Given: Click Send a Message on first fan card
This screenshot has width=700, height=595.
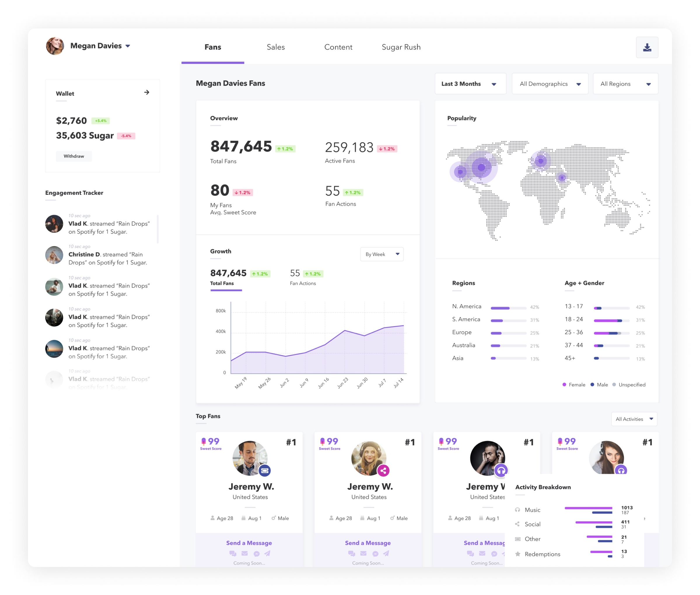Looking at the screenshot, I should tap(249, 543).
